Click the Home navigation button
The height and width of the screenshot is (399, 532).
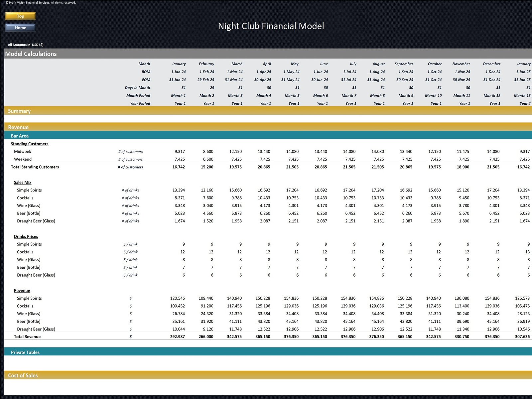20,28
